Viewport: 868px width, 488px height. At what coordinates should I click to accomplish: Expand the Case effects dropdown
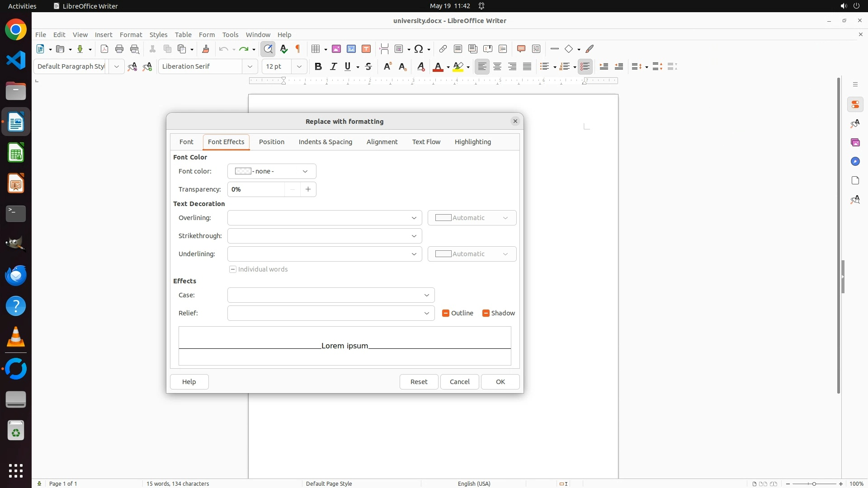pos(331,295)
